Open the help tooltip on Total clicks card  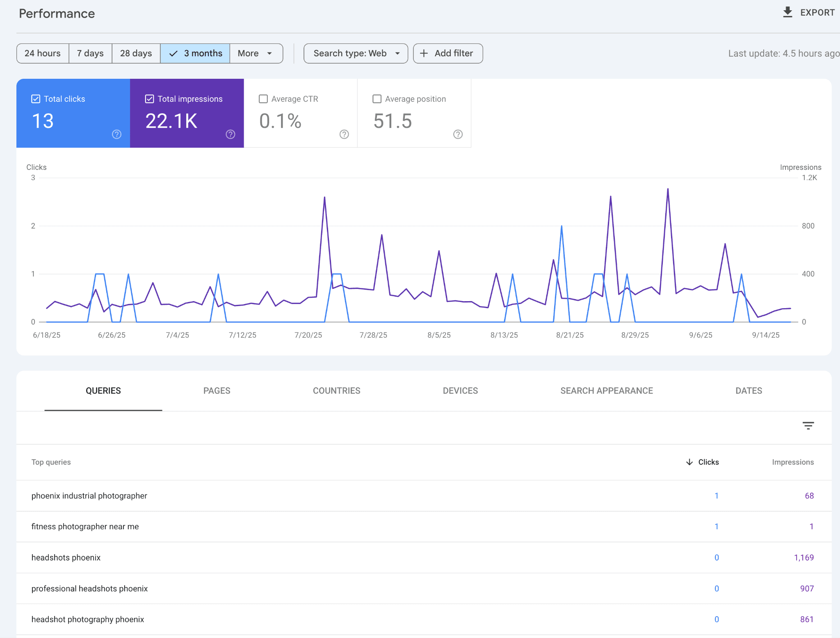116,134
